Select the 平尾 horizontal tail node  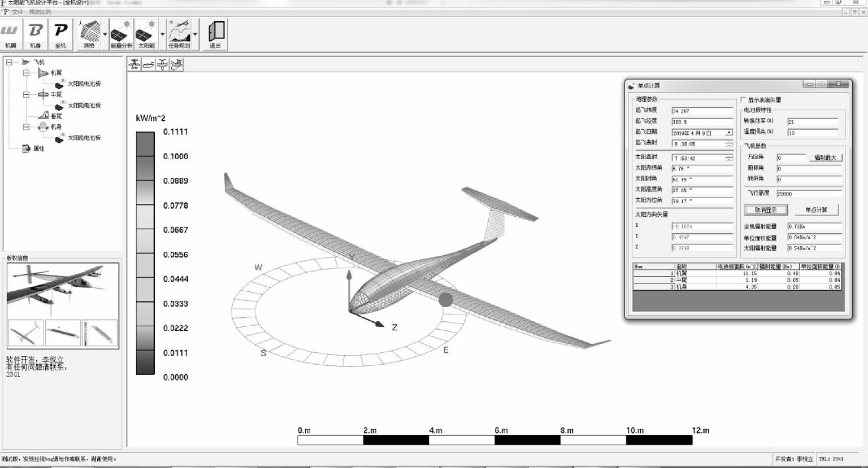click(57, 94)
